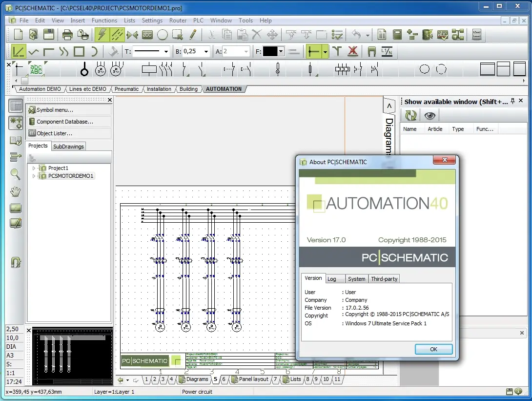Open the System tab in About dialog
This screenshot has width=532, height=401.
click(357, 279)
